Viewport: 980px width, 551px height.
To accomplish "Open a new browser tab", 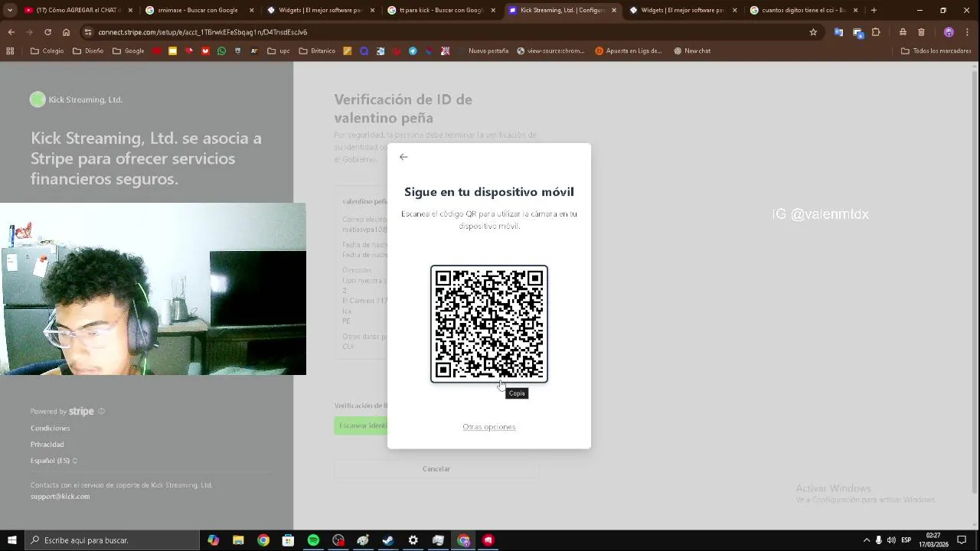I will [874, 11].
